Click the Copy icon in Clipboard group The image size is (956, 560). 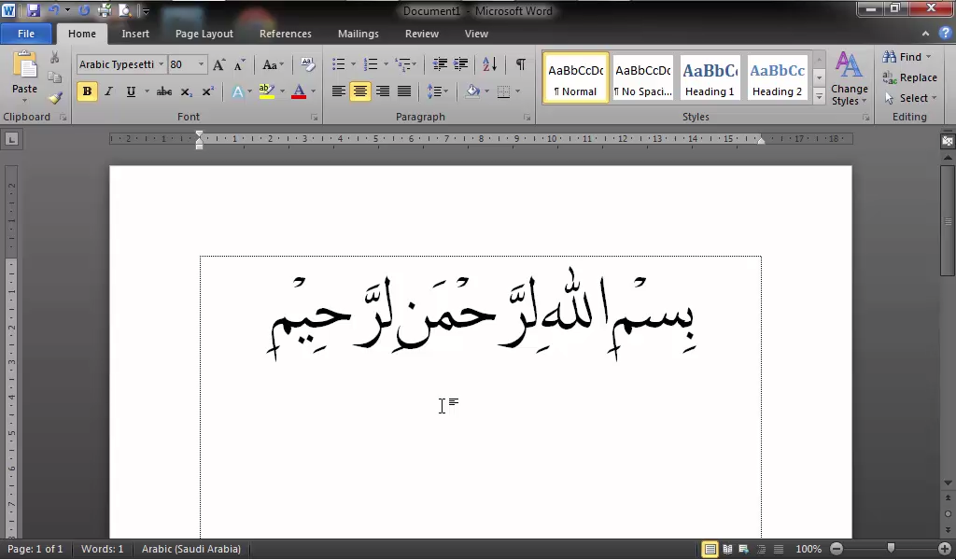tap(54, 77)
